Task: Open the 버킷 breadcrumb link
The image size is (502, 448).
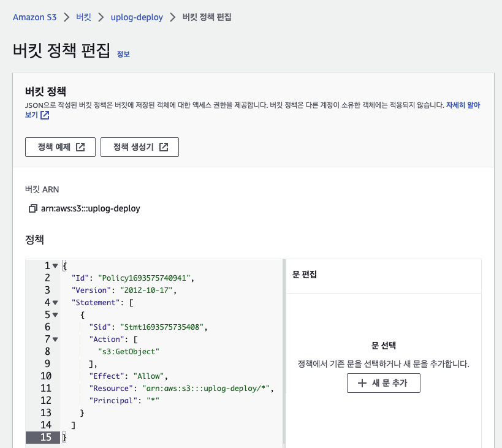Action: (83, 17)
